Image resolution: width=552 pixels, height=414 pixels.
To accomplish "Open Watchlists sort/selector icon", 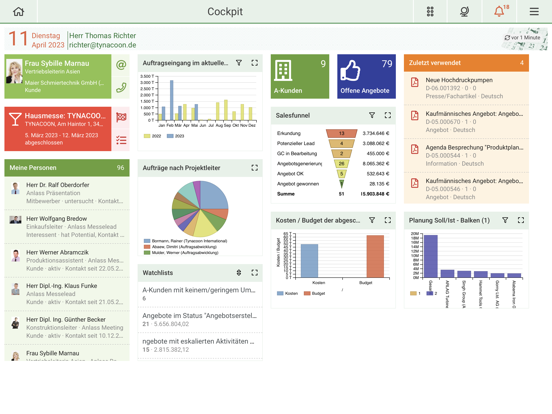I will (239, 272).
